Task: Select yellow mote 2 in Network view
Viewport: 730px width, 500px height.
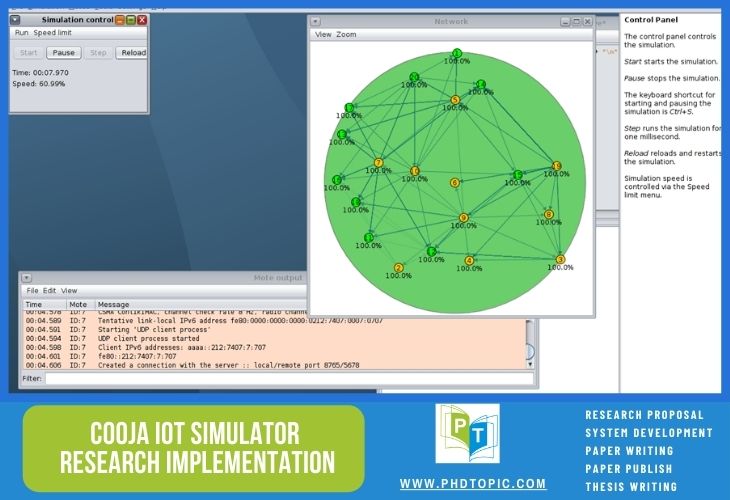Action: pyautogui.click(x=398, y=268)
